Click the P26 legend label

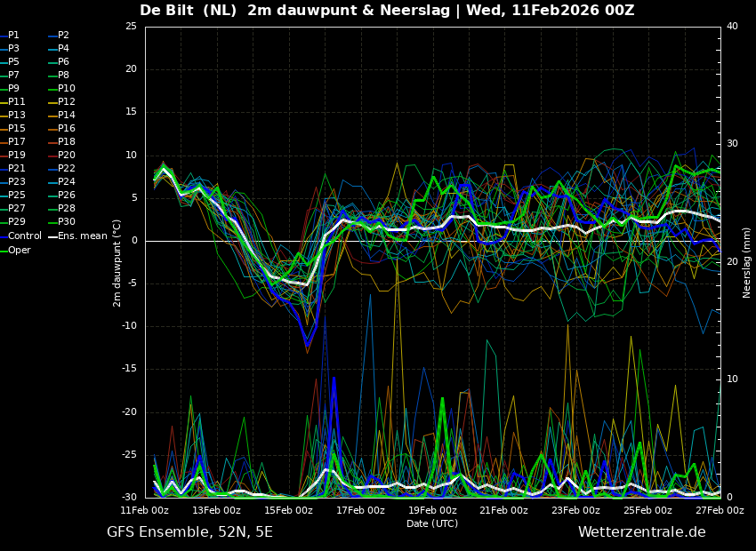(x=67, y=195)
